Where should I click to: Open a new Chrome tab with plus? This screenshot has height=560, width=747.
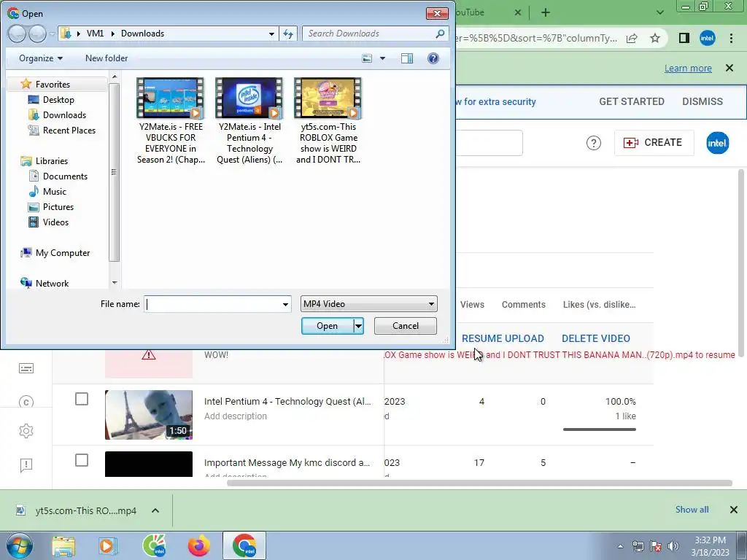546,12
